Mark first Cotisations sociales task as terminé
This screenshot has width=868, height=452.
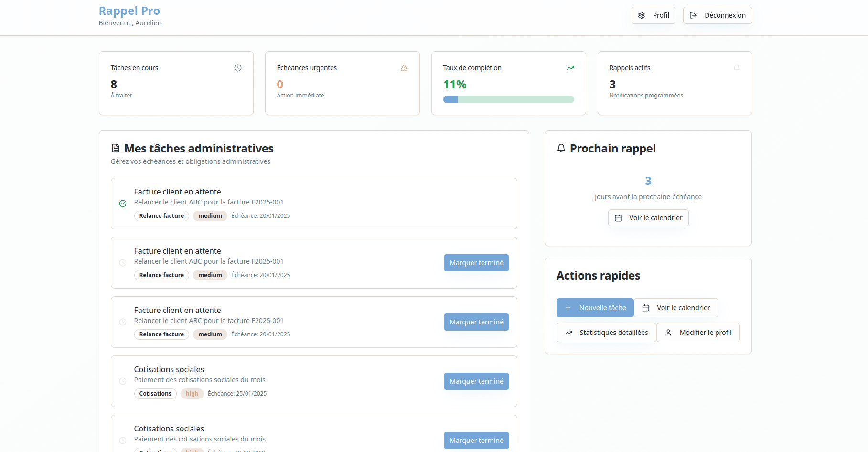(x=476, y=381)
